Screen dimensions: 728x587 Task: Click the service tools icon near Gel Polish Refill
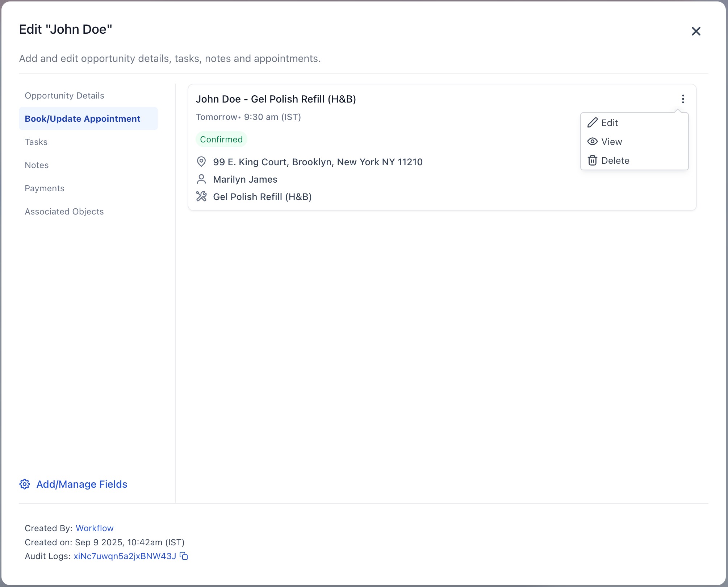(x=202, y=196)
